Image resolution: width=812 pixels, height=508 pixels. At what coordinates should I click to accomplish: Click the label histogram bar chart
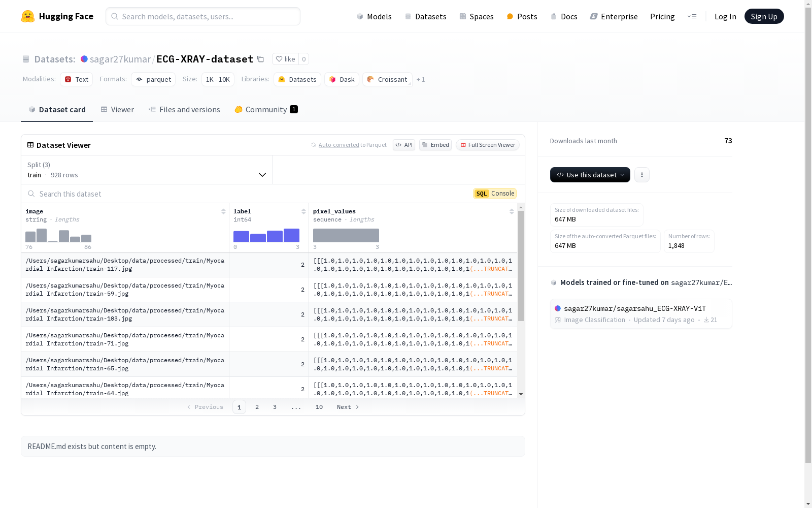point(266,235)
